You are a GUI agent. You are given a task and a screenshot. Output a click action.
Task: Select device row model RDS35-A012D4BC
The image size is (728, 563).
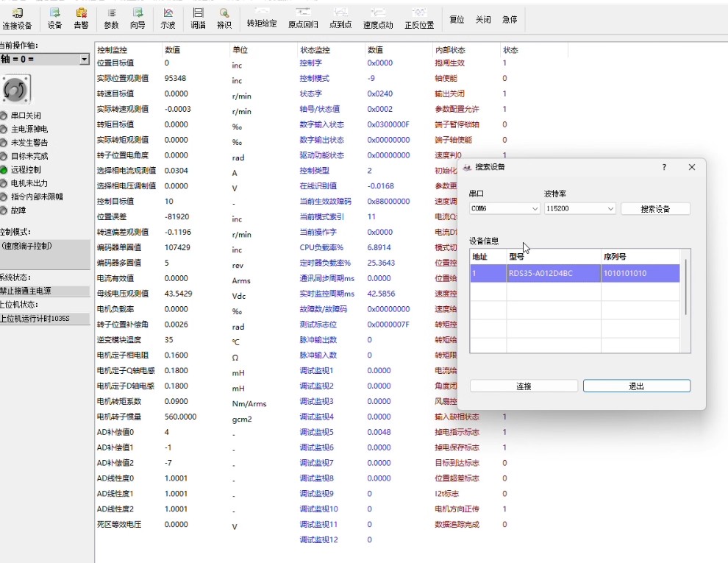[554, 273]
